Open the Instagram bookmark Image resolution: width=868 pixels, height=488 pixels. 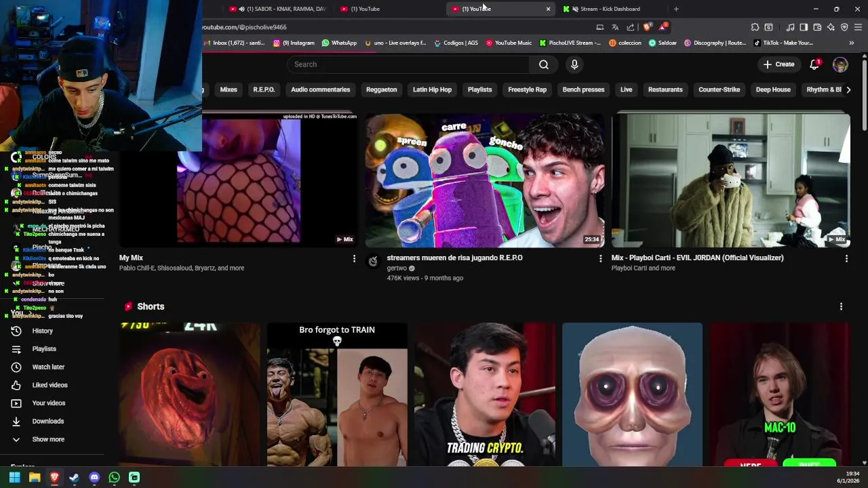(294, 43)
